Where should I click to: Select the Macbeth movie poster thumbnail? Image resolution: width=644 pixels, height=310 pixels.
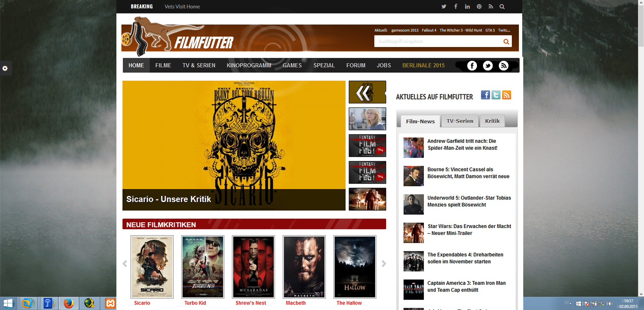(x=304, y=267)
